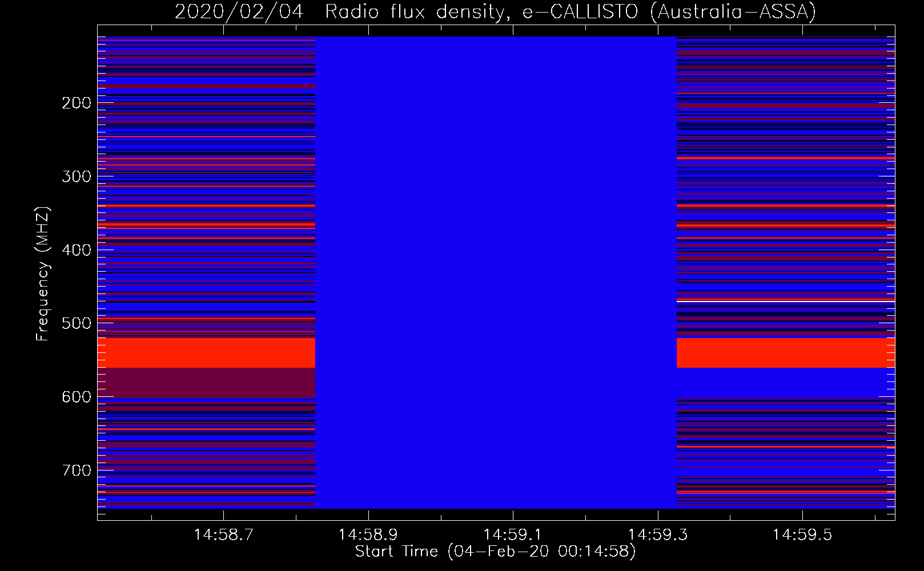Image resolution: width=924 pixels, height=571 pixels.
Task: Click the 700 frequency tick label
Action: pos(77,471)
